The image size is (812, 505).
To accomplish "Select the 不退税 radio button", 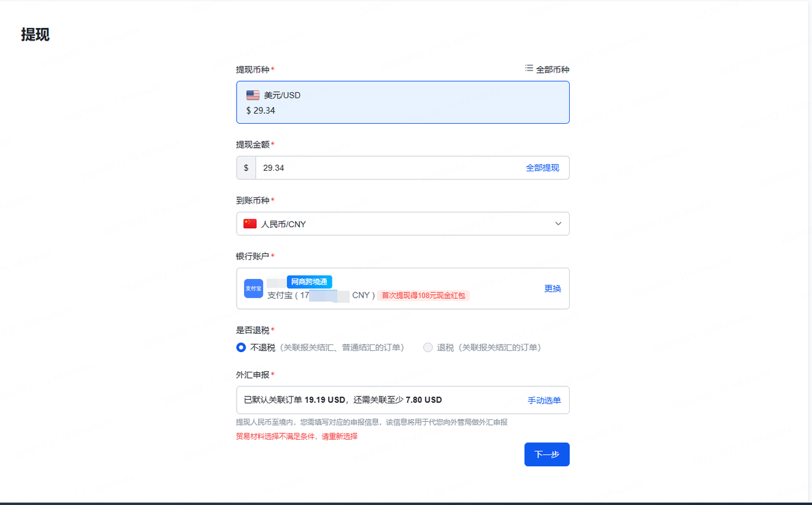I will click(241, 348).
